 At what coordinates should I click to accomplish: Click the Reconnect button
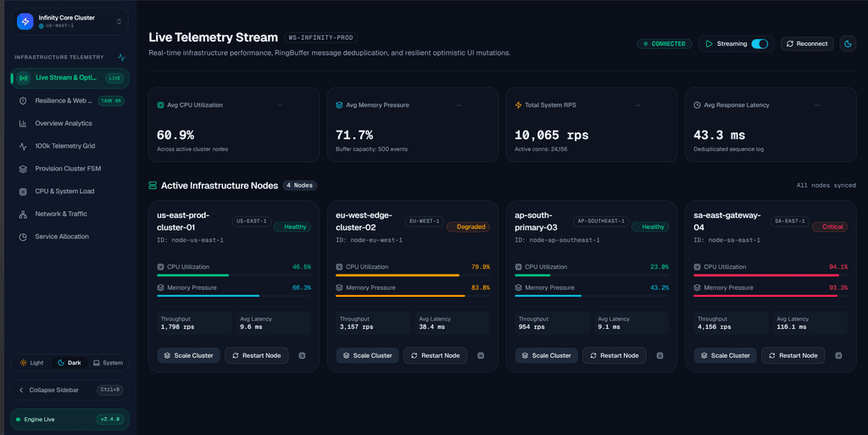(807, 44)
